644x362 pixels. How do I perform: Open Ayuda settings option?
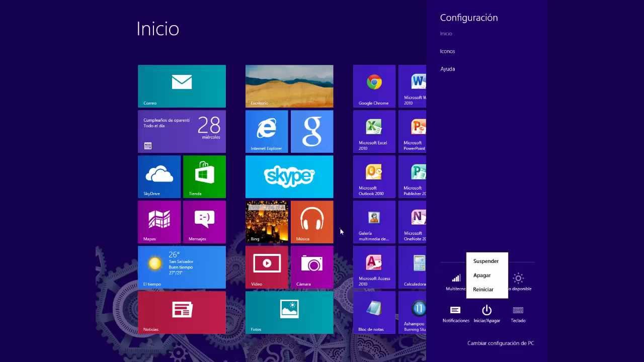click(x=447, y=69)
